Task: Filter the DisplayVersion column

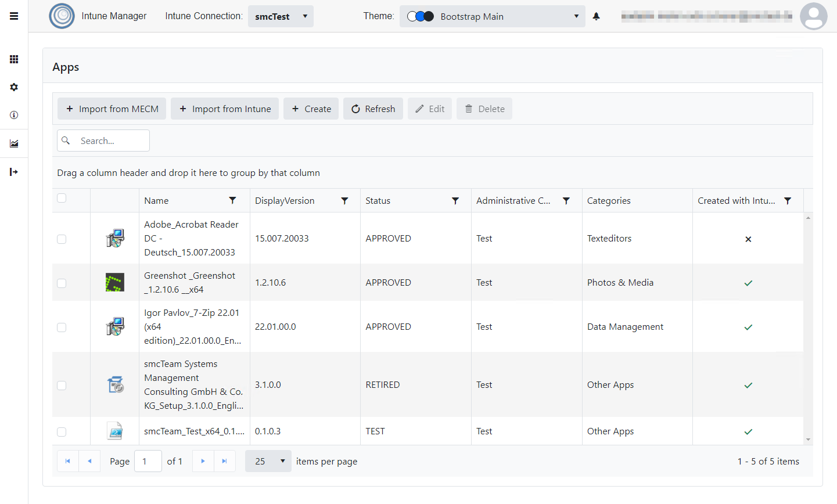Action: pyautogui.click(x=344, y=200)
